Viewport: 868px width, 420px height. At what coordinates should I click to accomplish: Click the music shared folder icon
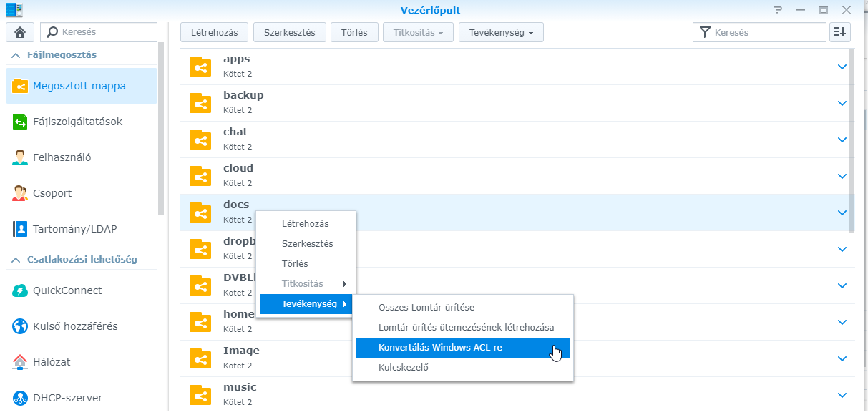pos(200,395)
